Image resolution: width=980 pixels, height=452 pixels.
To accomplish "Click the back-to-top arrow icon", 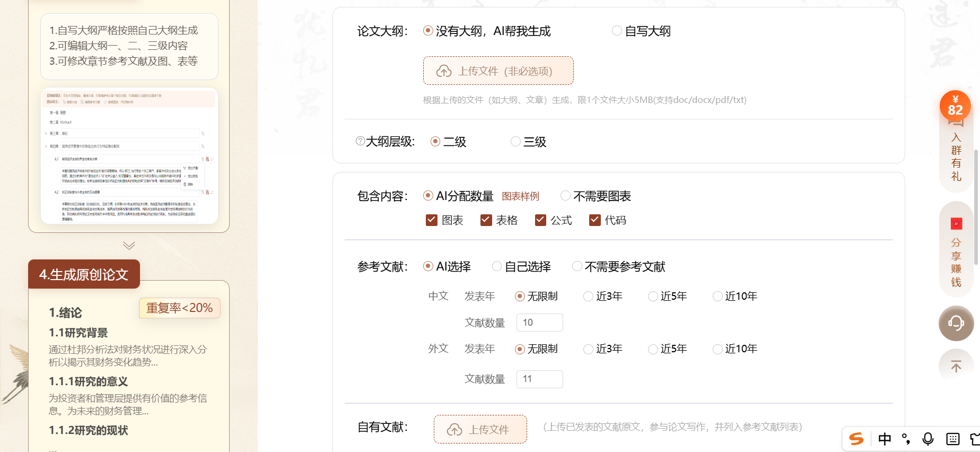I will click(956, 366).
